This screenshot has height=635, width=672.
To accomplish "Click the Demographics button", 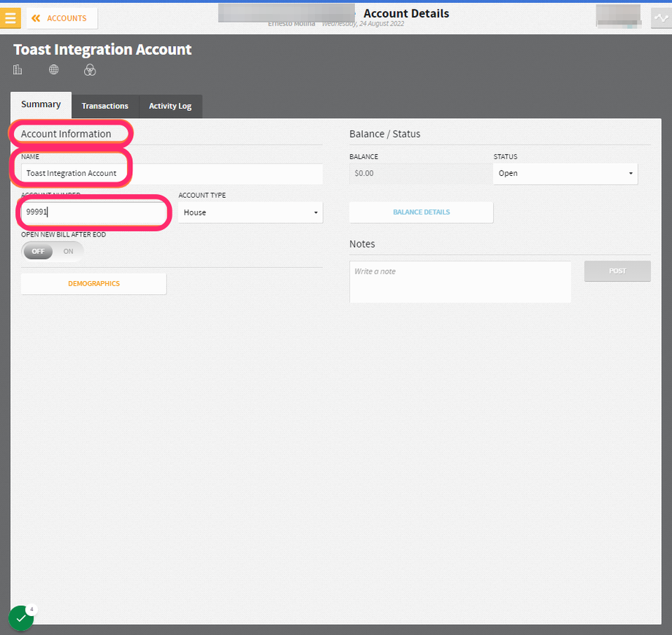I will coord(93,284).
